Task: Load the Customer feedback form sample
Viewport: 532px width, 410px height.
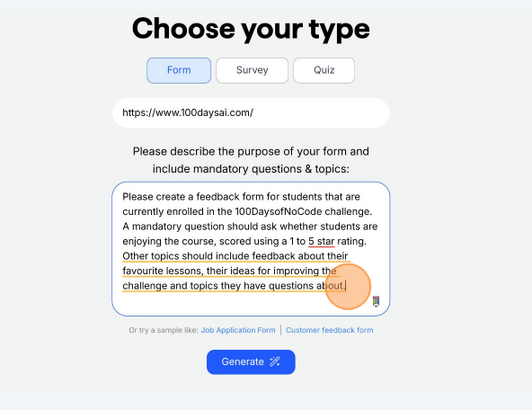Action: click(330, 330)
